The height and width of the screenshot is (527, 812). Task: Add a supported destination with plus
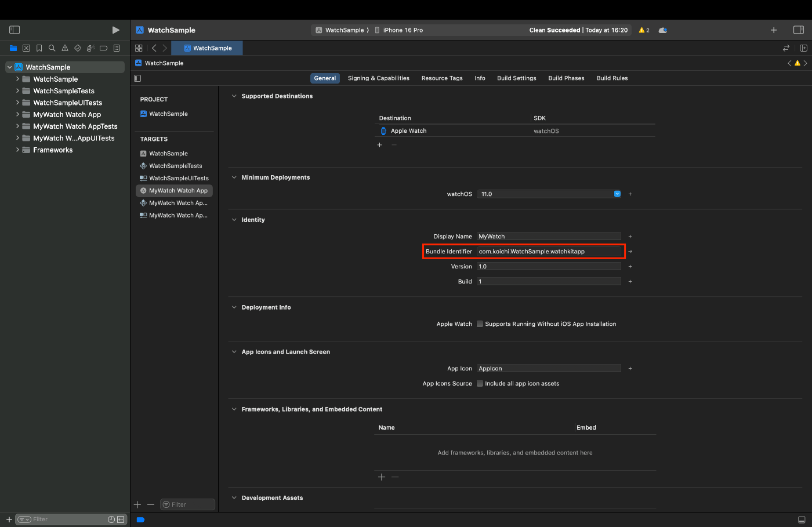(x=380, y=145)
